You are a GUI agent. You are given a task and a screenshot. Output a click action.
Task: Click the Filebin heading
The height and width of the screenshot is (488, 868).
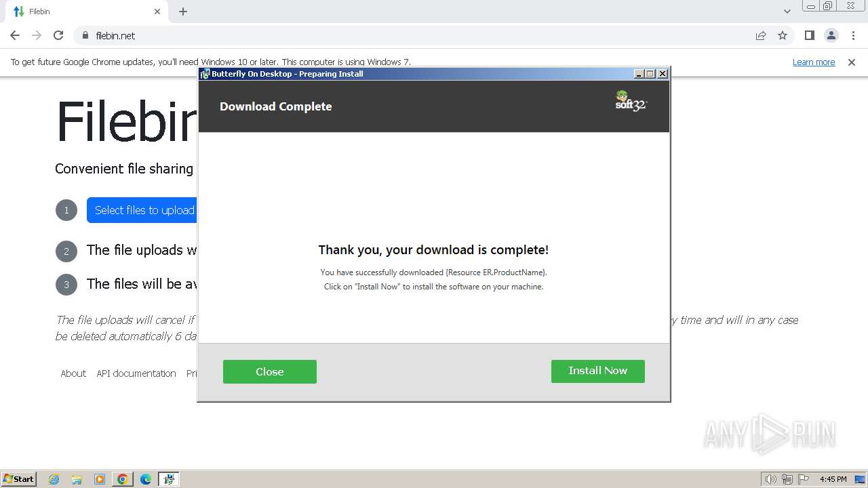pos(126,121)
